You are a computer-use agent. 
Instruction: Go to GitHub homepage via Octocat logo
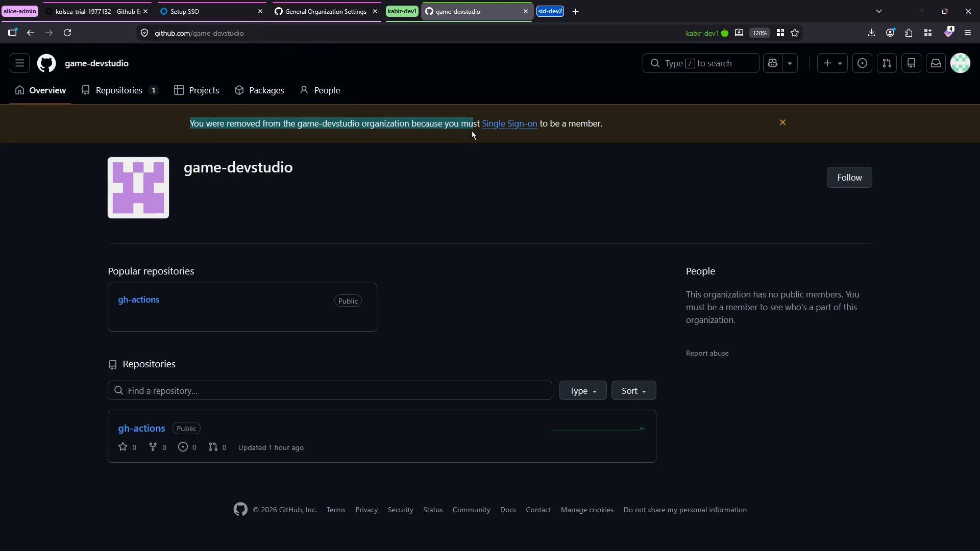tap(46, 63)
